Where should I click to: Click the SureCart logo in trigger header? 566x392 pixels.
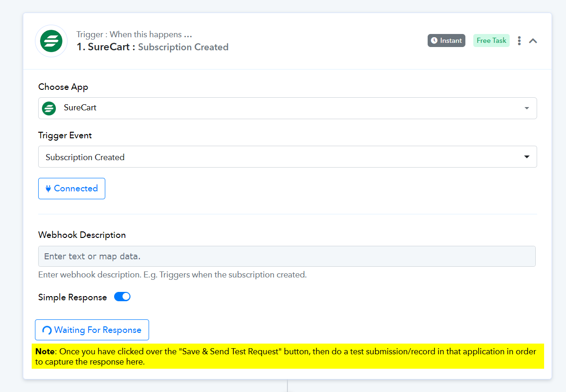(x=51, y=41)
